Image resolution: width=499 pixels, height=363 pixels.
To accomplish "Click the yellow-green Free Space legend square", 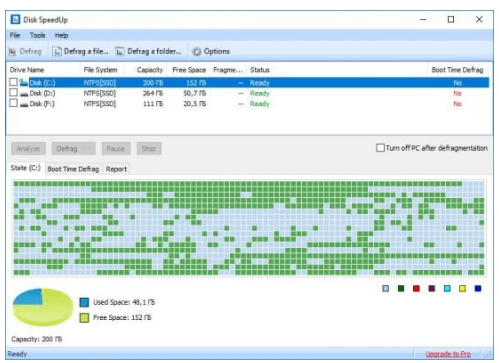I will coord(84,318).
